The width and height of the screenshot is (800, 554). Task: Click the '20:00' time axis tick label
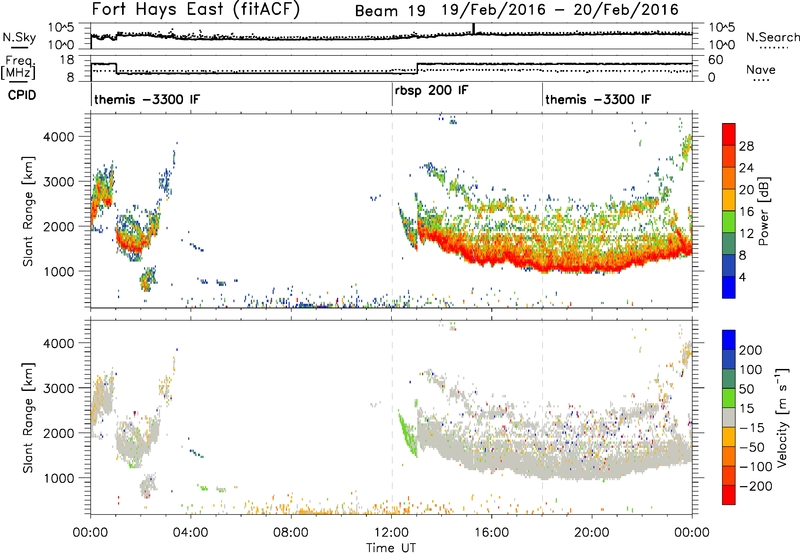(x=592, y=533)
